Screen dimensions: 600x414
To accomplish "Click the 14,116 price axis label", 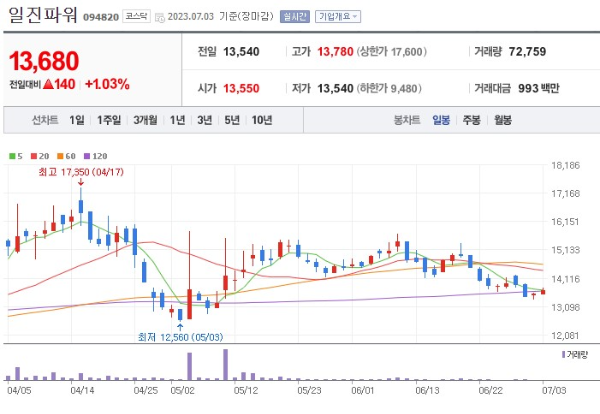I will pos(566,279).
